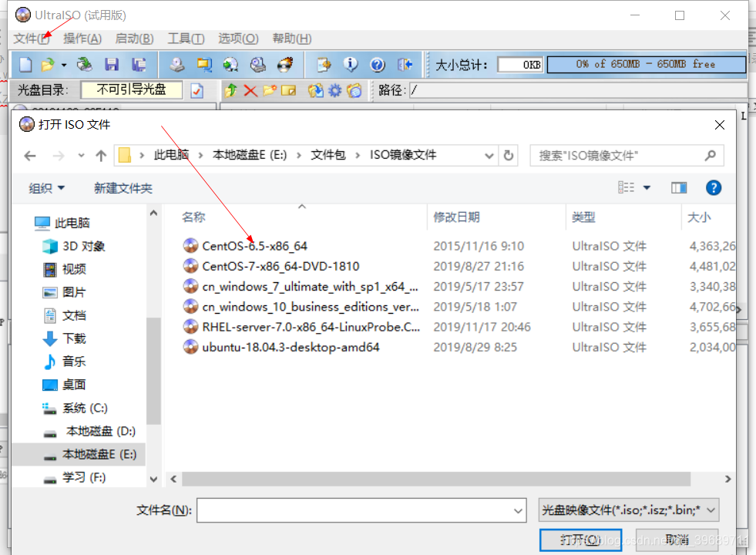Open the 文件名(N) combo box dropdown
The image size is (756, 555).
pyautogui.click(x=519, y=510)
